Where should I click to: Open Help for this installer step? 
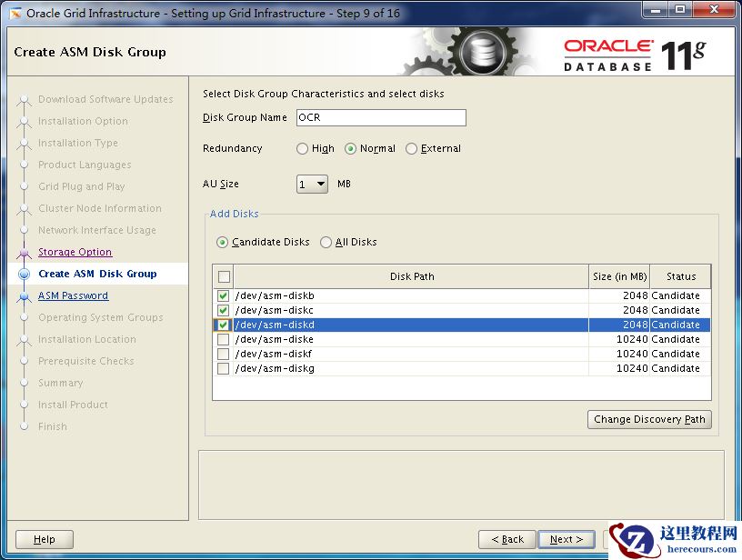tap(44, 539)
